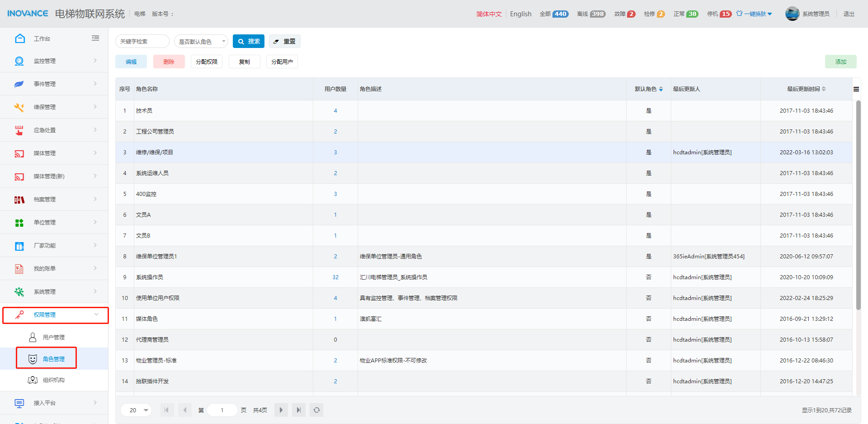Open 组织机构 in the sidebar
Image resolution: width=868 pixels, height=424 pixels.
53,380
